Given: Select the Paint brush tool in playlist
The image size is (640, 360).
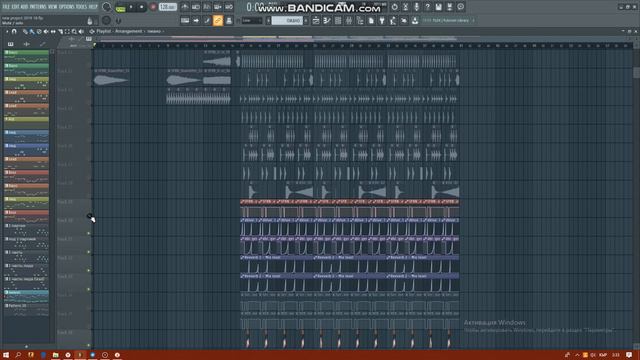Looking at the screenshot, I should (32, 31).
